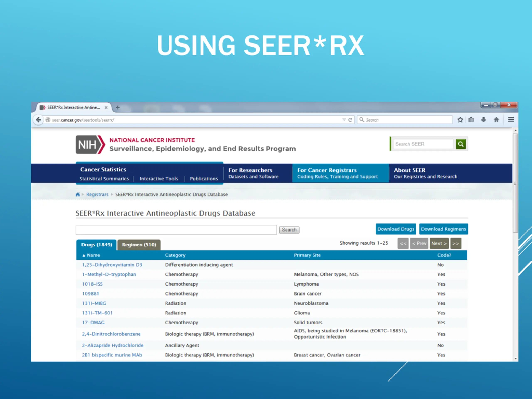Viewport: 532px width, 399px height.
Task: Click the breadcrumb home icon
Action: 78,194
